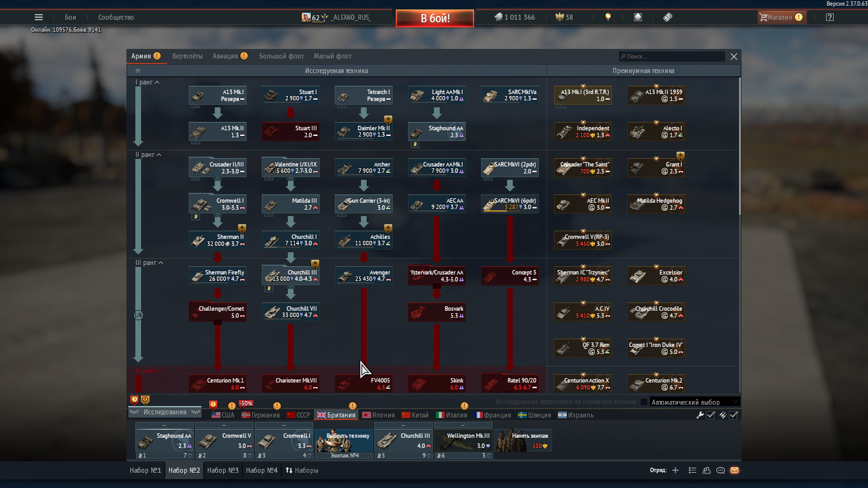
Task: Select the Швеция nation tab
Action: (x=534, y=415)
